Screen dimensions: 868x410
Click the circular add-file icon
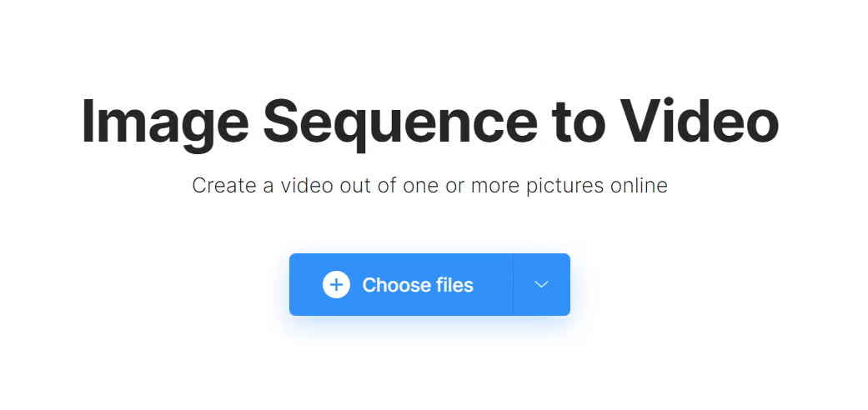point(337,285)
